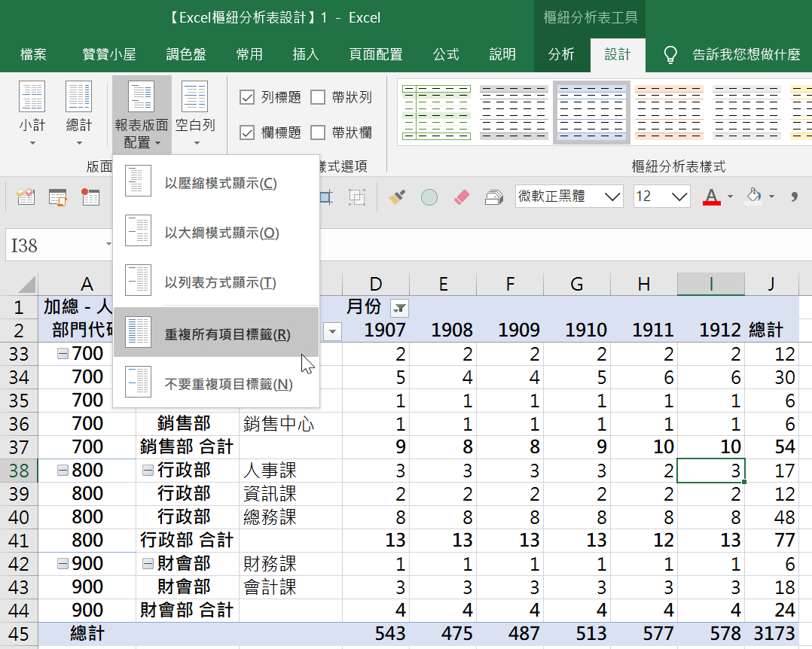The image size is (812, 649).
Task: Click the group objects icon in toolbar
Action: (357, 197)
